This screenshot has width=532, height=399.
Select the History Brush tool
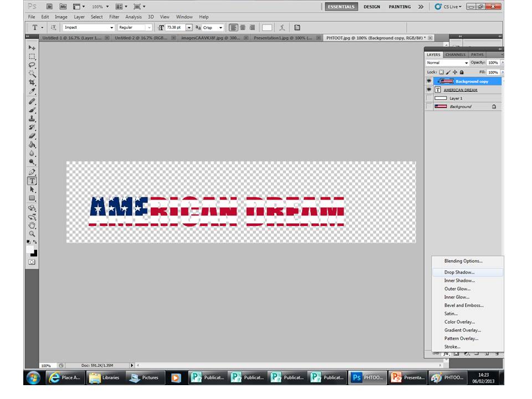click(x=32, y=127)
